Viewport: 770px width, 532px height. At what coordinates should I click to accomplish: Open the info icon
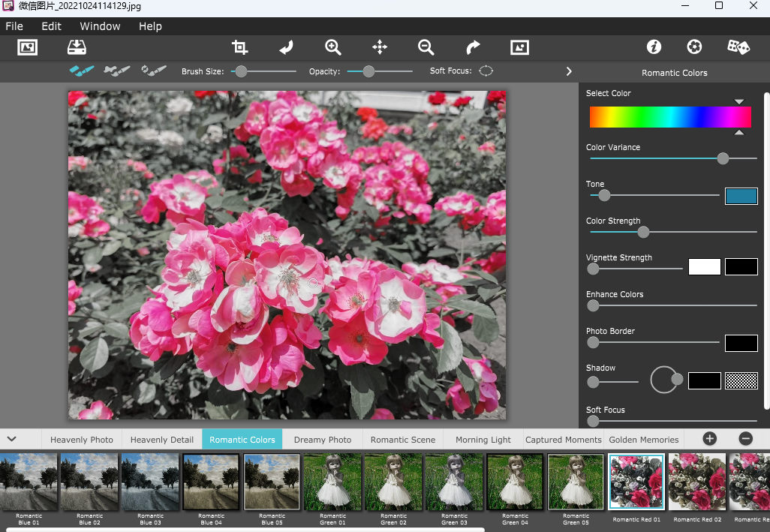pos(654,47)
